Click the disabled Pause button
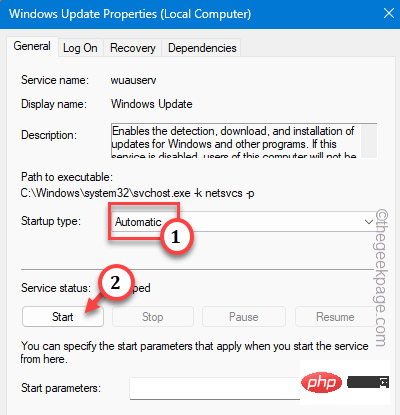 tap(244, 316)
